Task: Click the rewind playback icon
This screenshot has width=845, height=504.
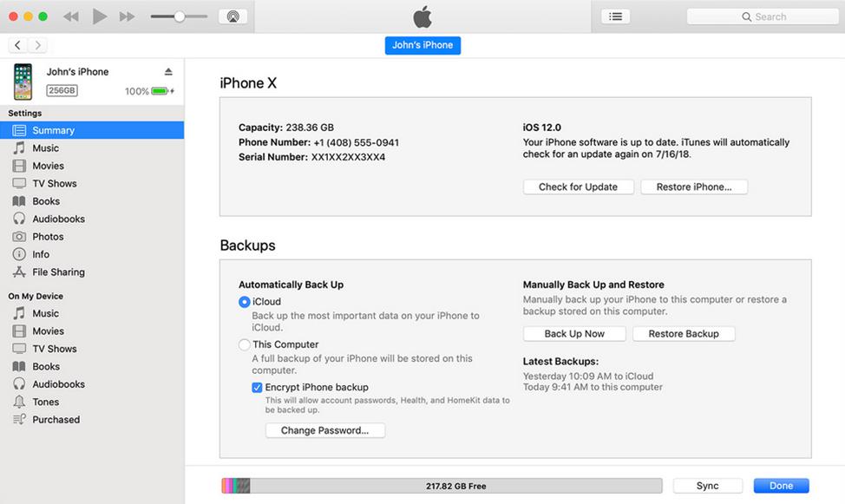Action: click(71, 16)
